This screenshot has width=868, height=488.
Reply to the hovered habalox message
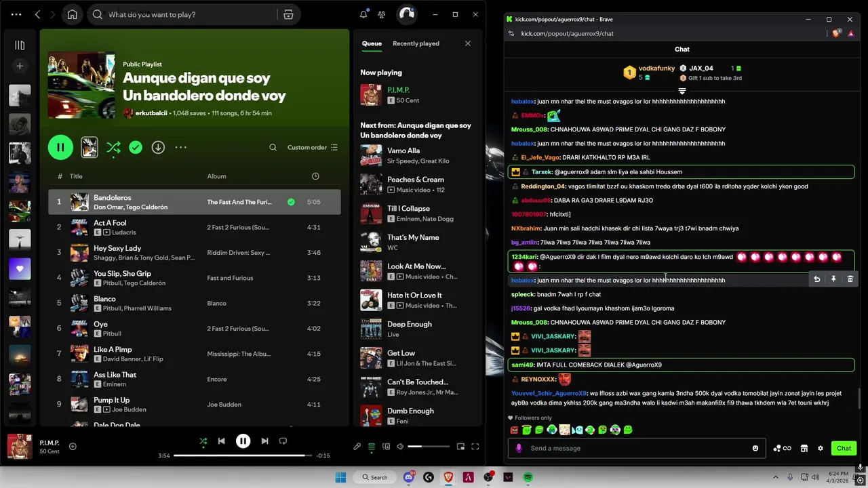(x=817, y=279)
